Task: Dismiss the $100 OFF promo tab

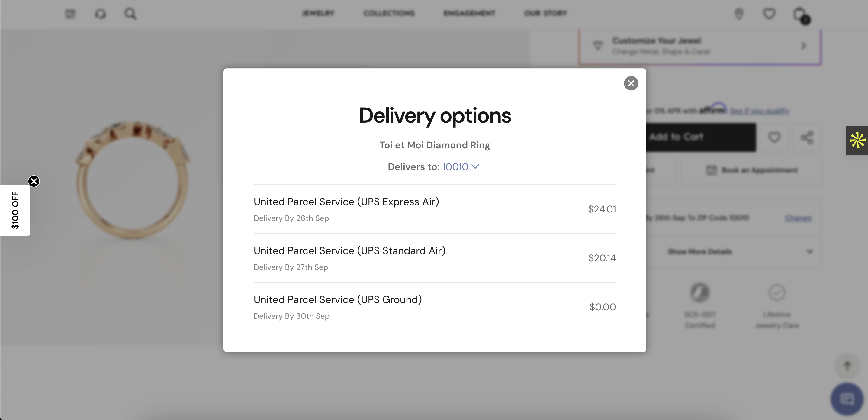Action: coord(34,181)
